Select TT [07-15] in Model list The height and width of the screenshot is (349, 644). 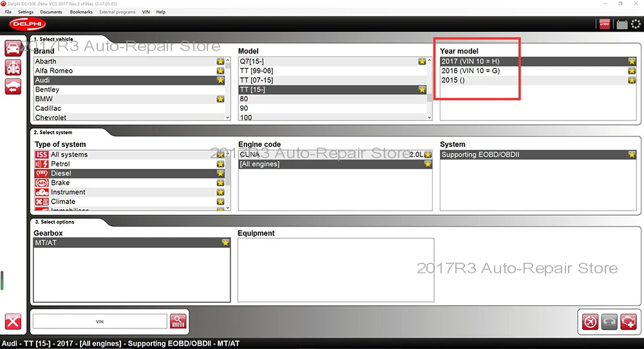pos(333,80)
